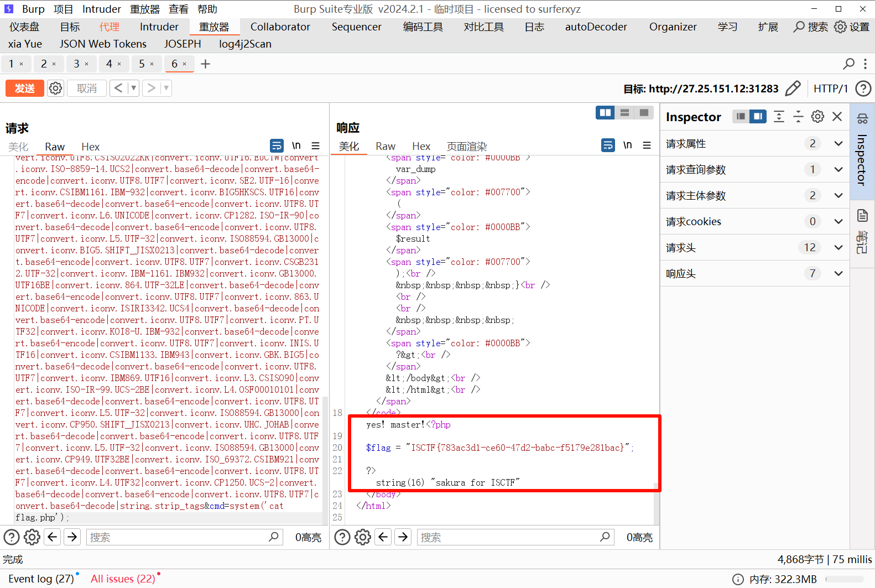
Task: Select the request 美化 pretty tab
Action: click(18, 147)
